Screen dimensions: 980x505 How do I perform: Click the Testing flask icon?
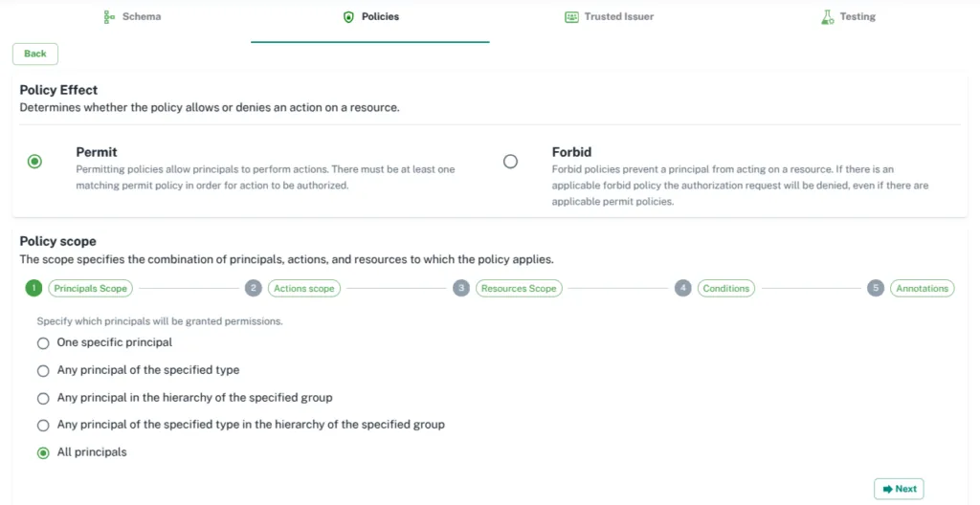tap(828, 17)
